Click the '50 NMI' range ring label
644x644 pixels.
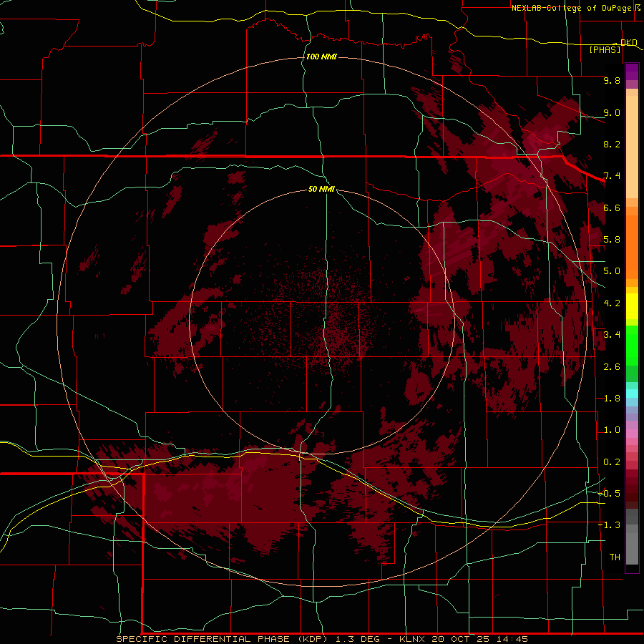click(x=321, y=189)
